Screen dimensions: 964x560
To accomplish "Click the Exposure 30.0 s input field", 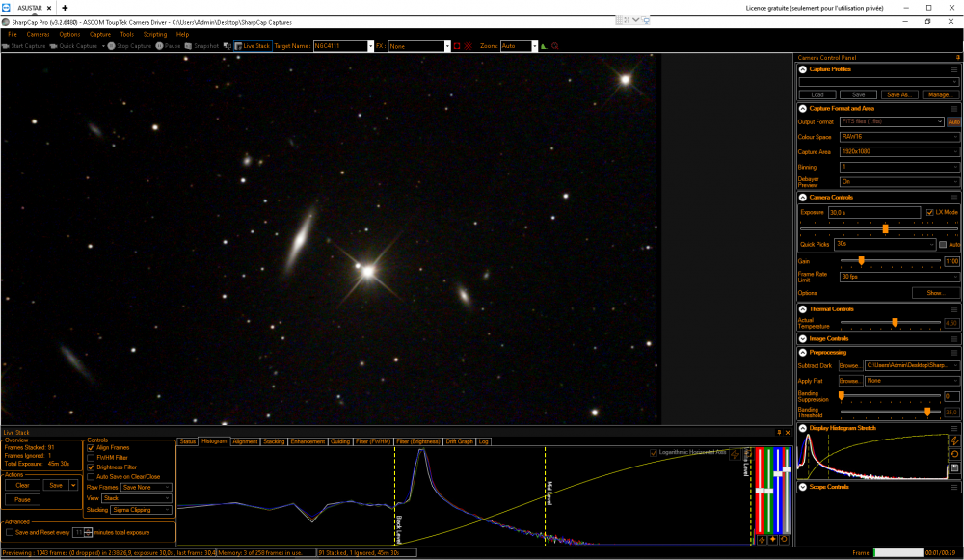I will [x=874, y=212].
